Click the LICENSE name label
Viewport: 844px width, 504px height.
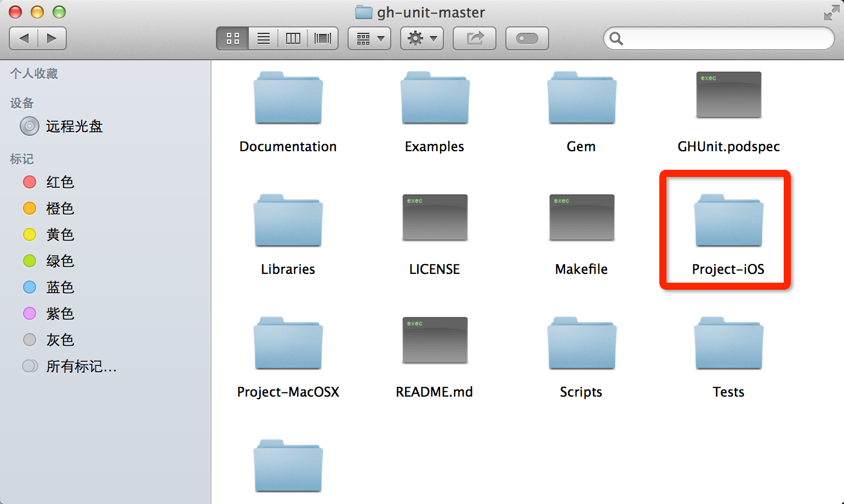click(435, 269)
